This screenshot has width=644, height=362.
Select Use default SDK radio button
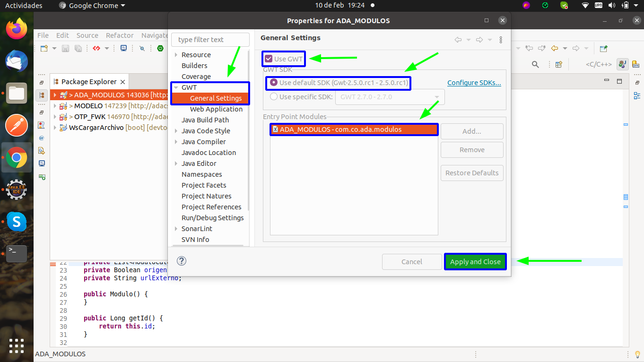[273, 83]
